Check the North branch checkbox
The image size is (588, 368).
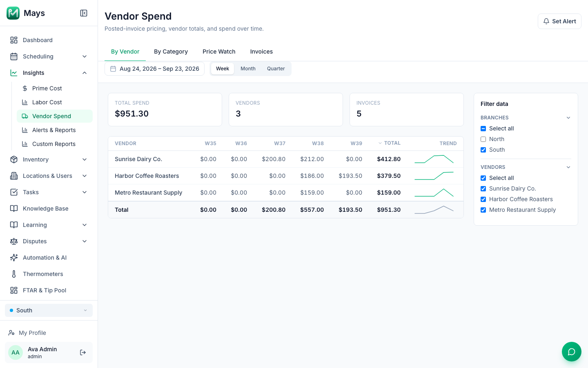pos(483,139)
